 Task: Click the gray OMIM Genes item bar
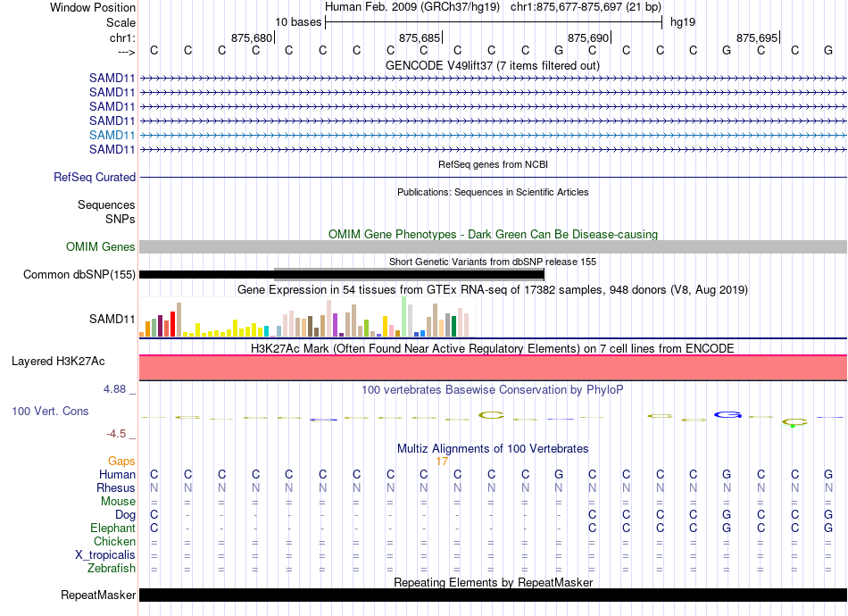click(x=493, y=247)
